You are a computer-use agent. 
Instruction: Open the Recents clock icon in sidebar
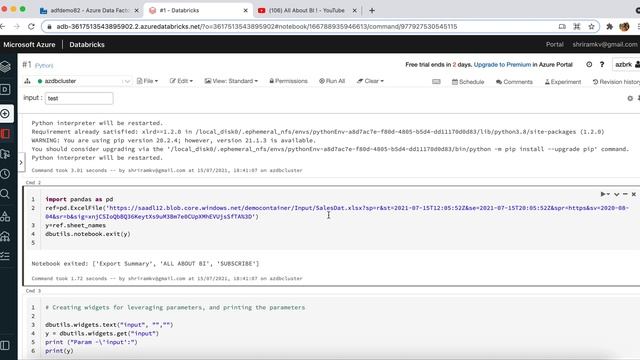[5, 174]
